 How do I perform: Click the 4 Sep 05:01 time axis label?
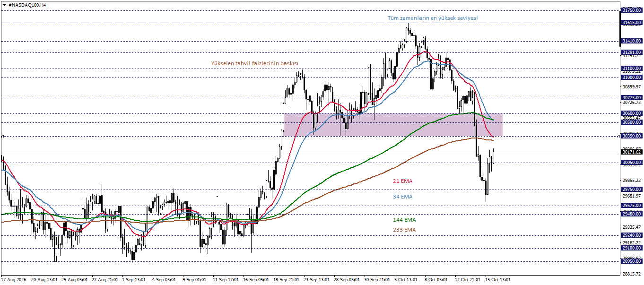coord(164,280)
